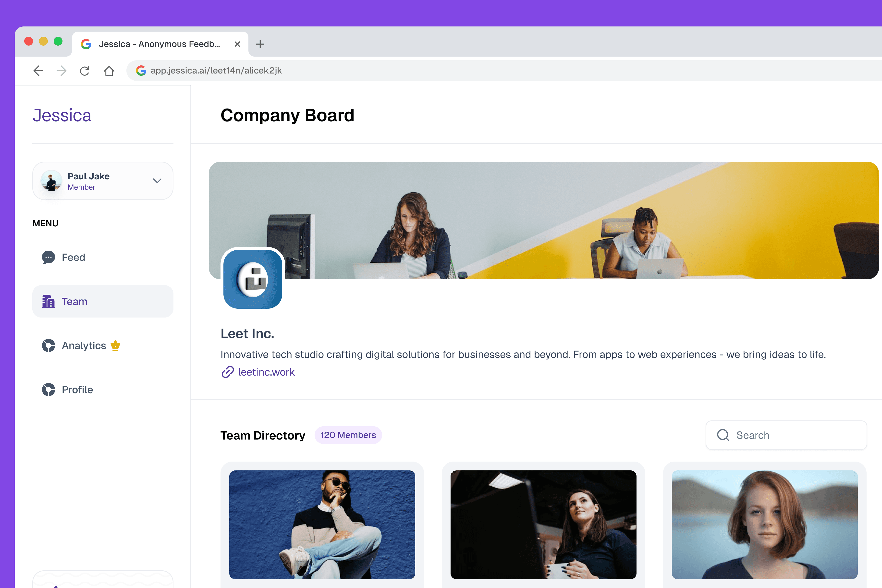This screenshot has width=882, height=588.
Task: Click the Leet Inc. company logo
Action: (x=253, y=279)
